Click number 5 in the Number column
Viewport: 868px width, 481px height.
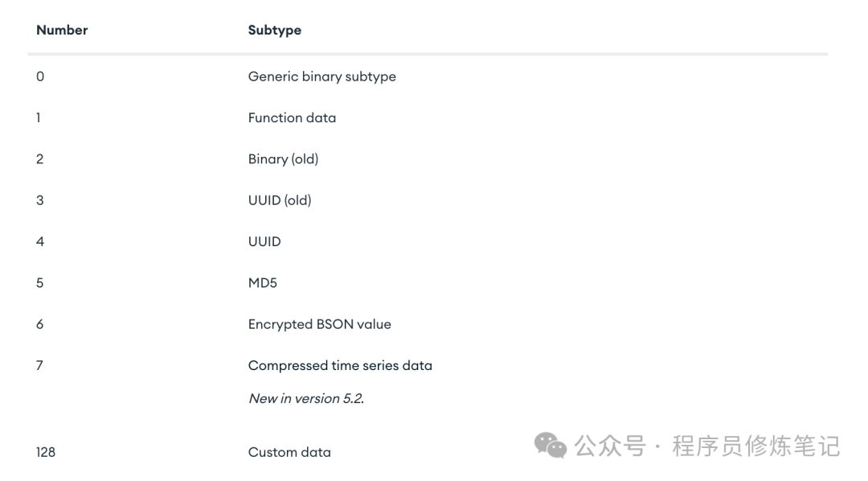coord(40,283)
